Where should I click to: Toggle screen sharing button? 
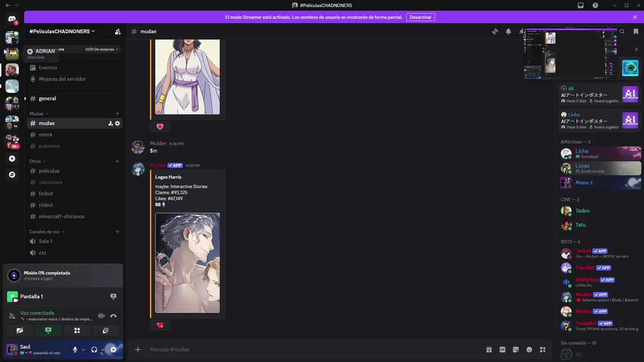point(48,330)
